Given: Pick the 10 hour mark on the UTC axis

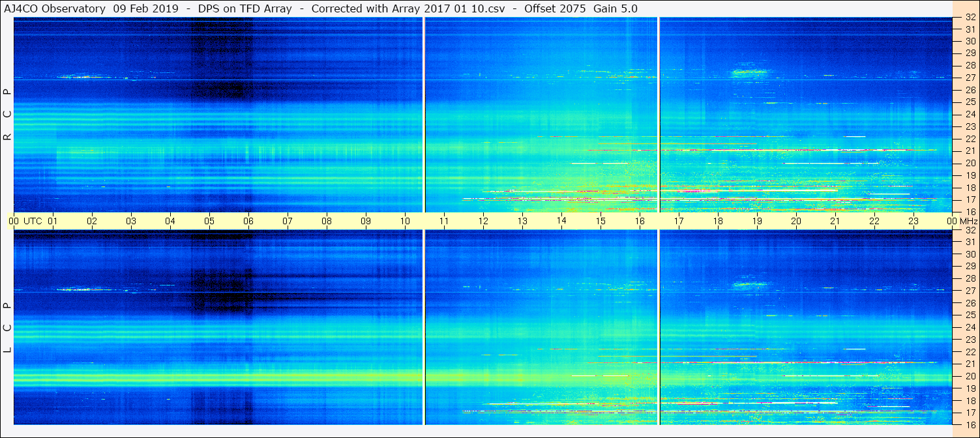Looking at the screenshot, I should coord(405,221).
